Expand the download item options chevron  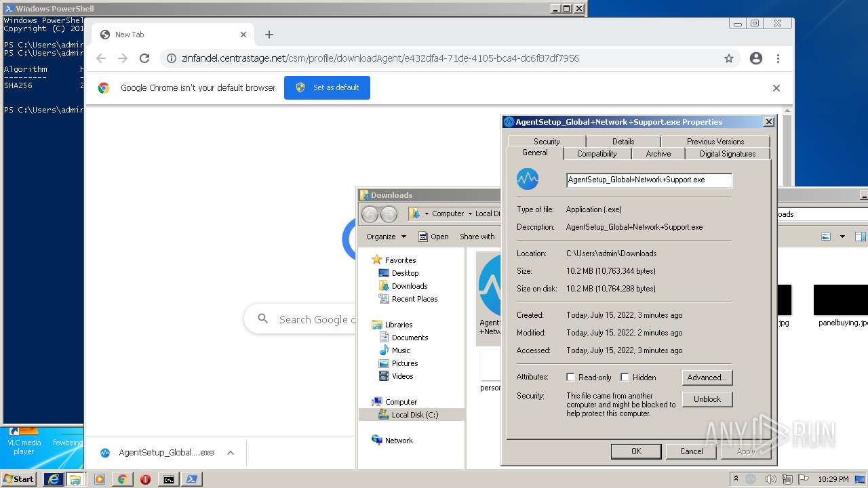[231, 453]
